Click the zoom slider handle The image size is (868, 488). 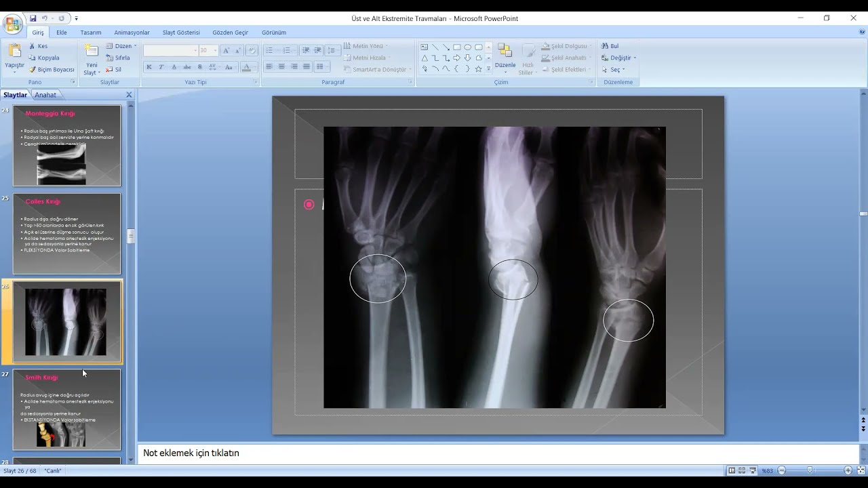click(810, 470)
